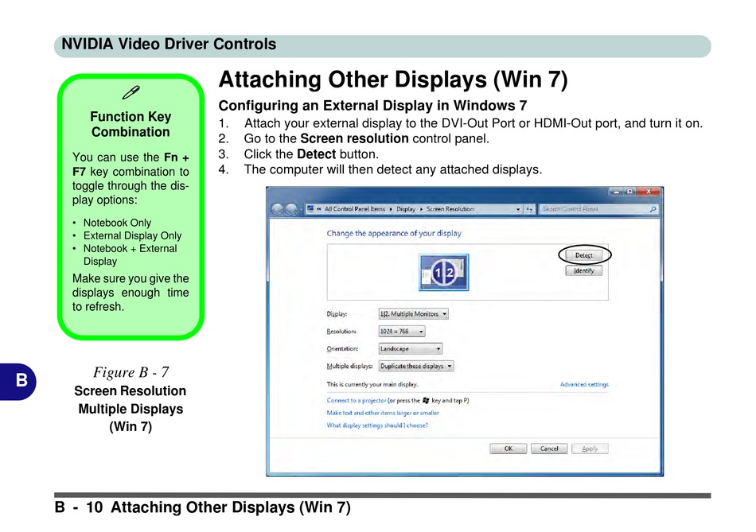Open Make text and other items larger link
The height and width of the screenshot is (532, 756).
(x=382, y=413)
